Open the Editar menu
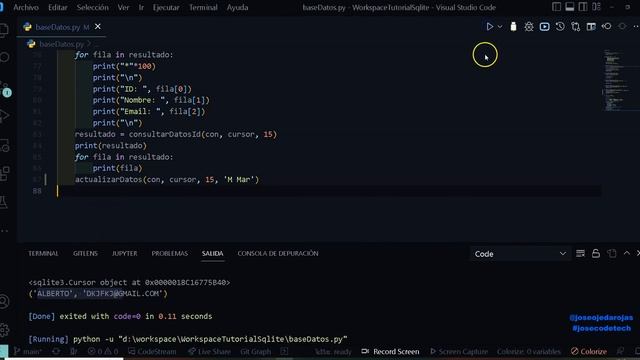The height and width of the screenshot is (360, 640). point(58,7)
